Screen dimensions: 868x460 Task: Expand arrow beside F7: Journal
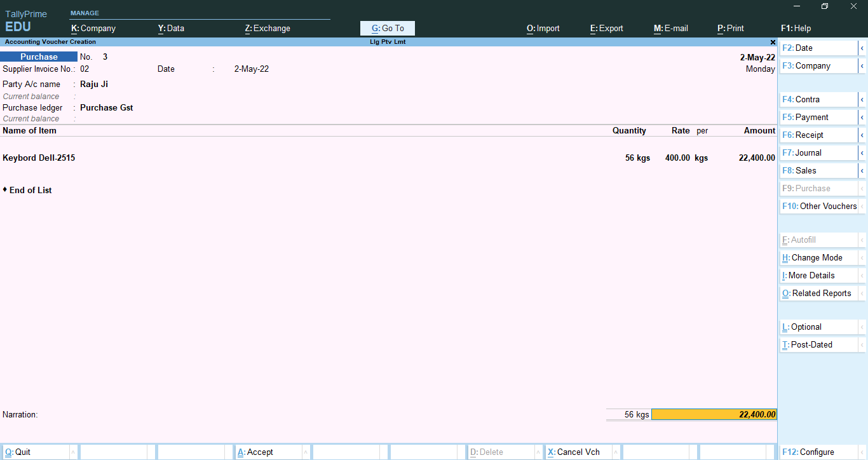[x=862, y=152]
